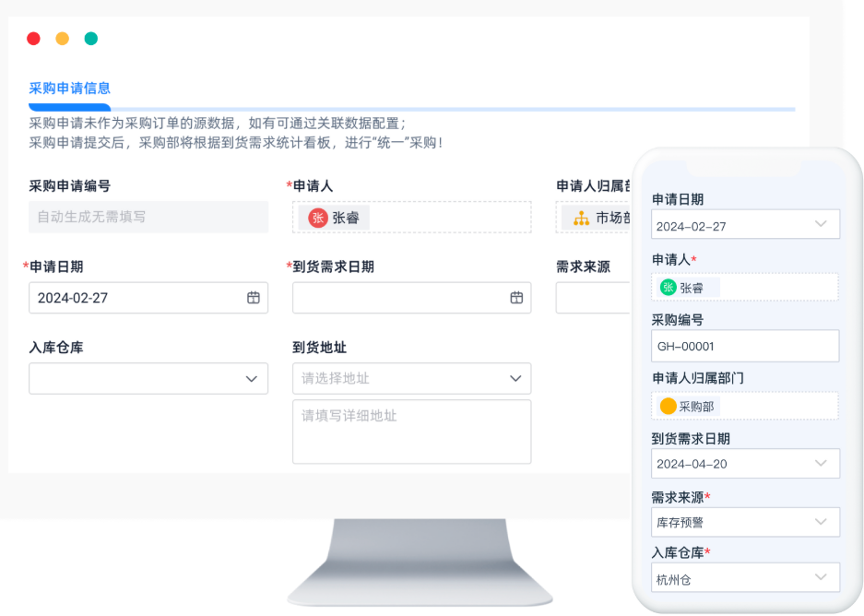Click the desktop 申请日期 field showing 2024-02-27

[148, 298]
